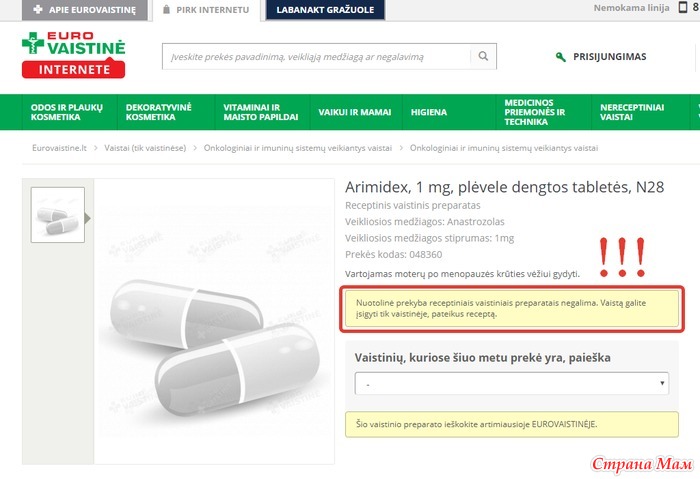Click 'Vaistinių, kuriose šiuo metu prekė yra' heading
Viewport: 700px width, 479px height.
pyautogui.click(x=483, y=358)
